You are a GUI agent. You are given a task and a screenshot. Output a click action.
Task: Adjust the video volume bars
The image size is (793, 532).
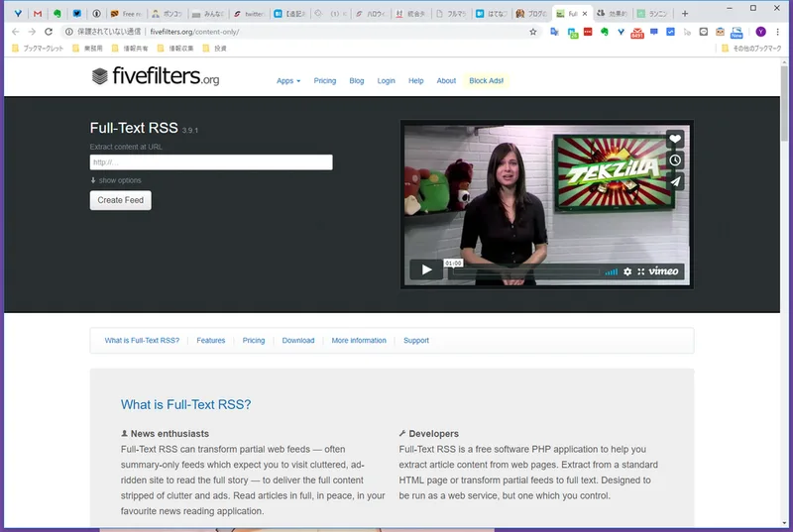(611, 271)
